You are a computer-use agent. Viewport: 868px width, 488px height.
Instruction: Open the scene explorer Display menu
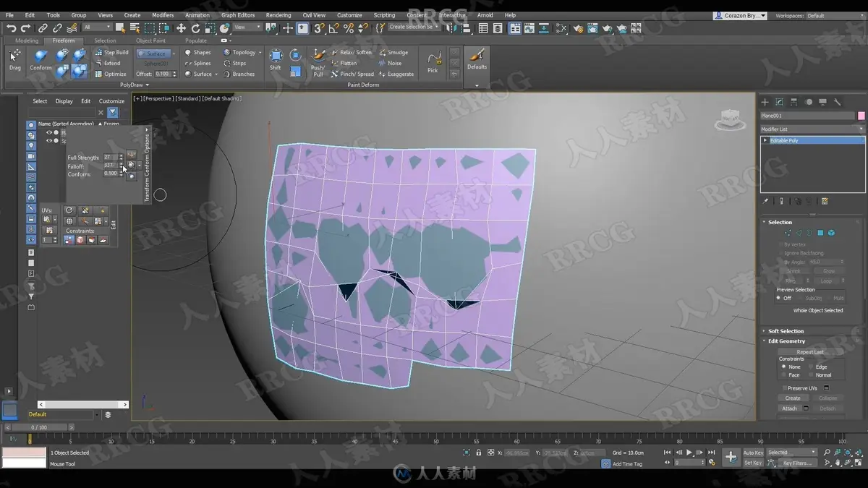tap(64, 101)
